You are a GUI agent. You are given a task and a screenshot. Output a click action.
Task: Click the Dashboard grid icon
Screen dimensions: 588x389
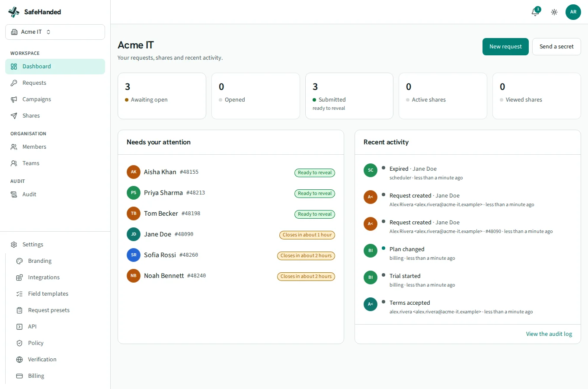pos(14,67)
